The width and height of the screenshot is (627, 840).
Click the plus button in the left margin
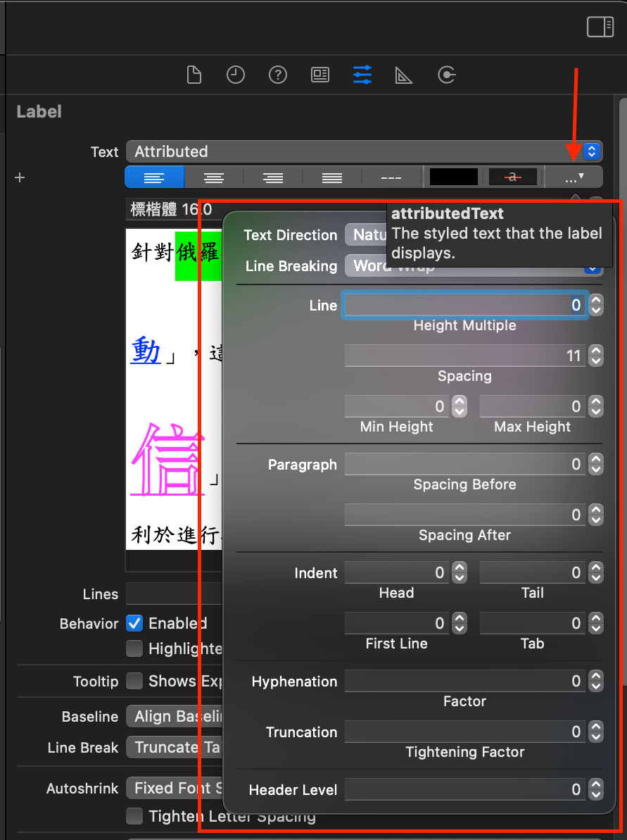[x=19, y=177]
